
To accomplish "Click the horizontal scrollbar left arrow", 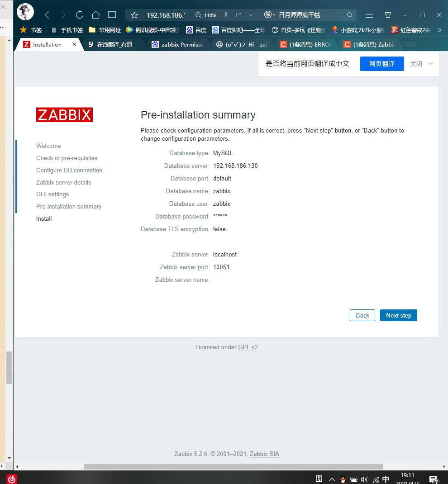I will tap(17, 466).
